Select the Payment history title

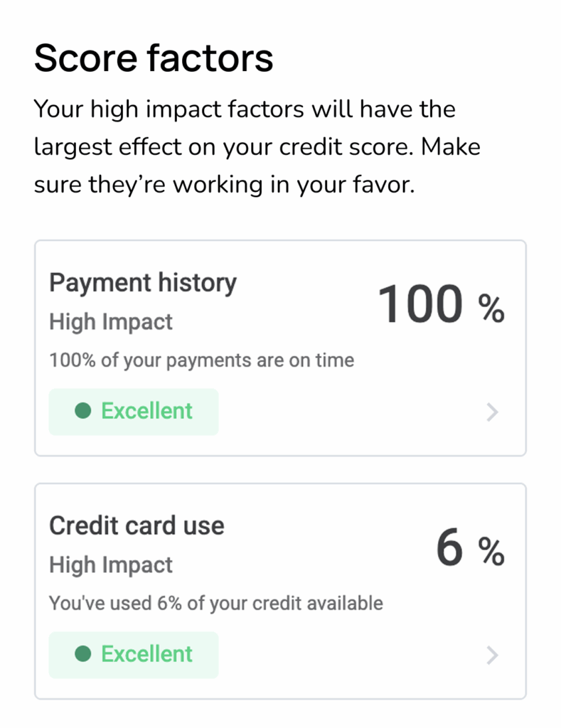click(142, 283)
